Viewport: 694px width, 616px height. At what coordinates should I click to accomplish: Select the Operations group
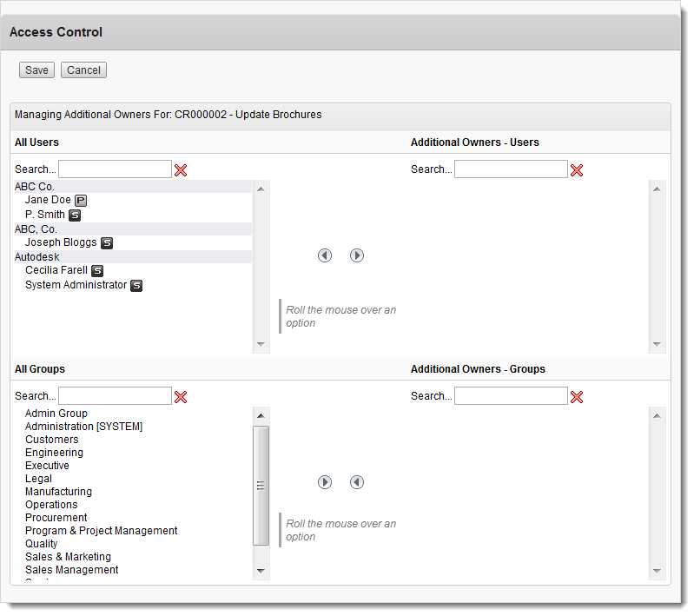click(51, 505)
